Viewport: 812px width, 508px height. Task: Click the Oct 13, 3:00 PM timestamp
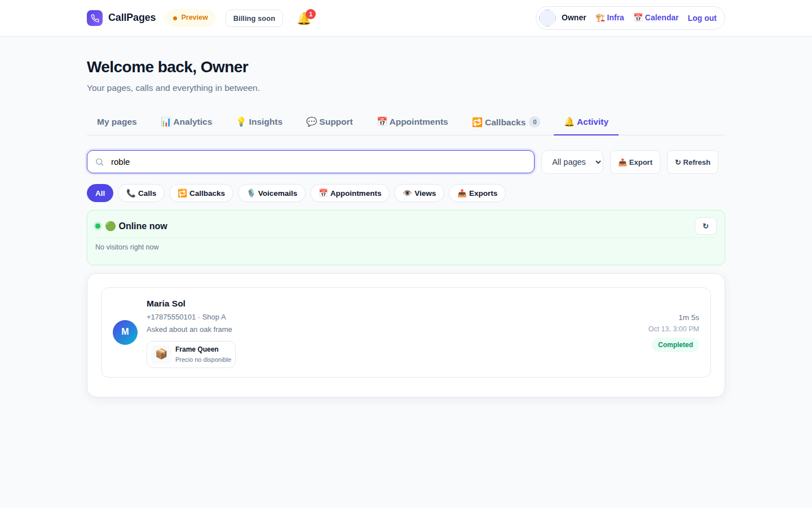(674, 329)
